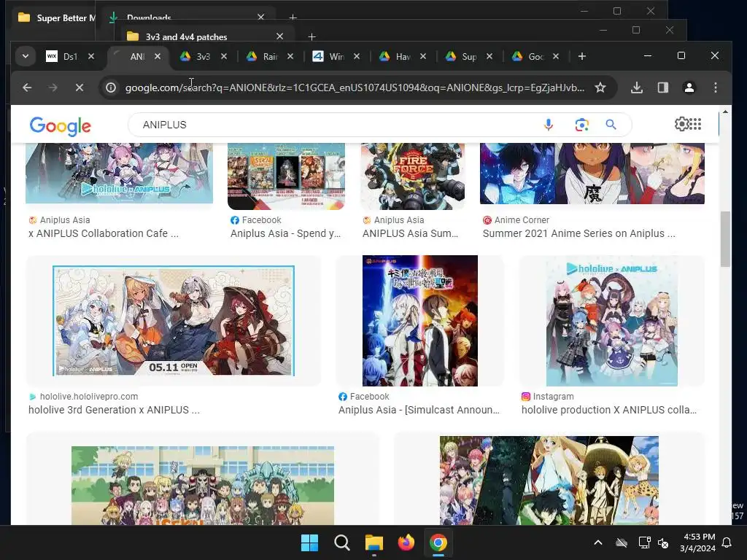This screenshot has width=747, height=560.
Task: Select '3v3 and 4v4 patches' Explorer tab
Action: click(x=186, y=36)
